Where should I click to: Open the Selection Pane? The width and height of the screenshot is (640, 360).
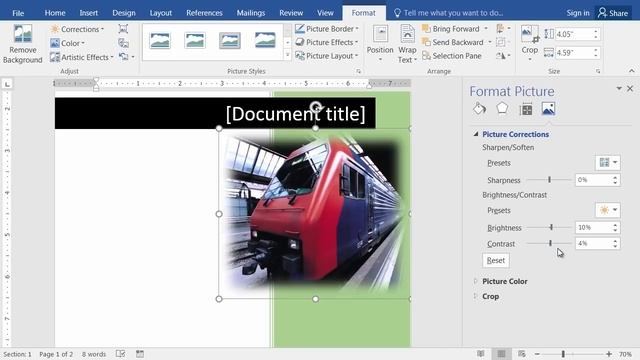[x=452, y=56]
